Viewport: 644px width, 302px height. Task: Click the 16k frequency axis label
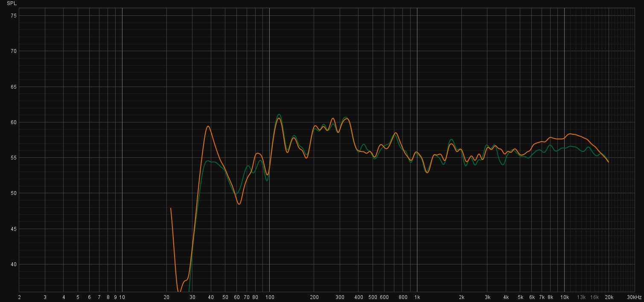tap(594, 297)
